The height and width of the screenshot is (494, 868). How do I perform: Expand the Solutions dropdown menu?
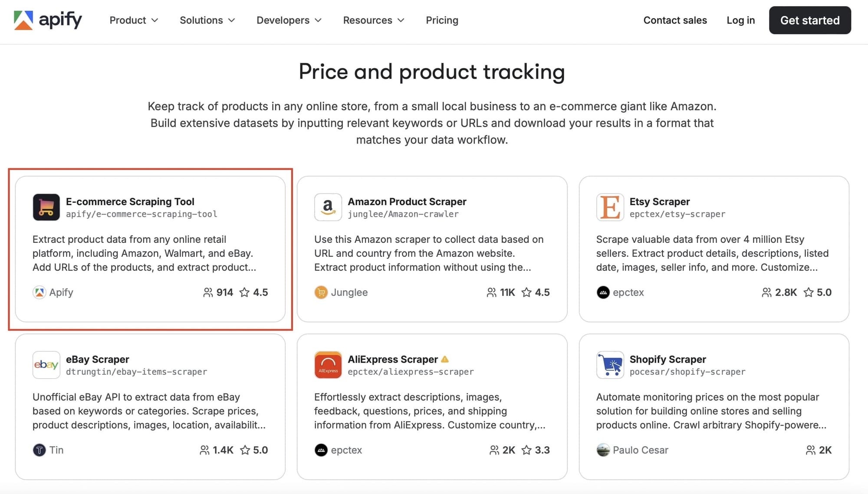207,20
